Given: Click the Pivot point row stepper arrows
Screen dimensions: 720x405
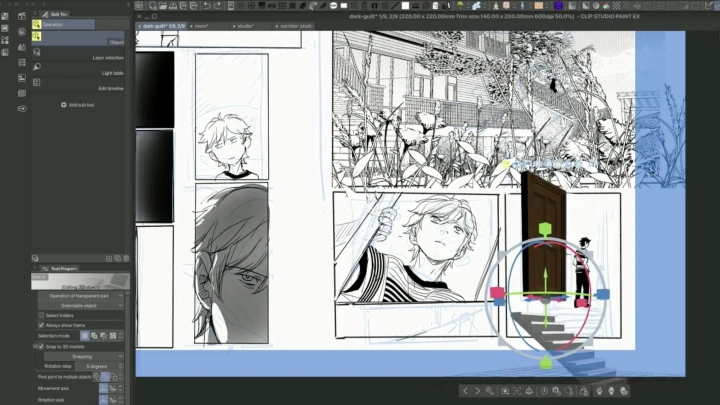Looking at the screenshot, I should [x=120, y=377].
